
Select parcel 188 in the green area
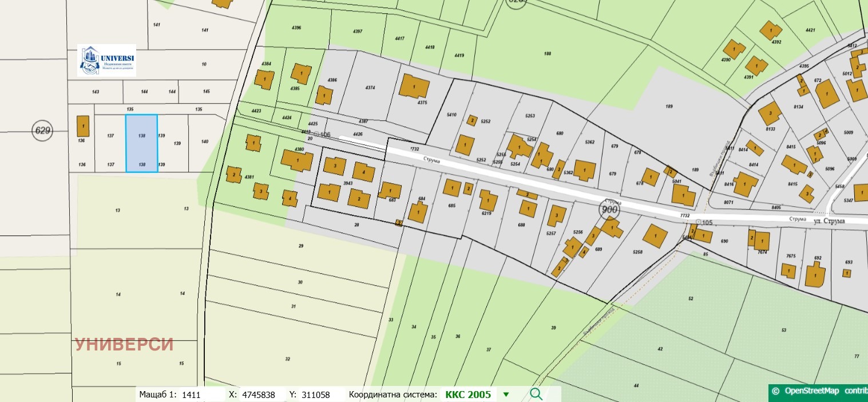(x=547, y=54)
